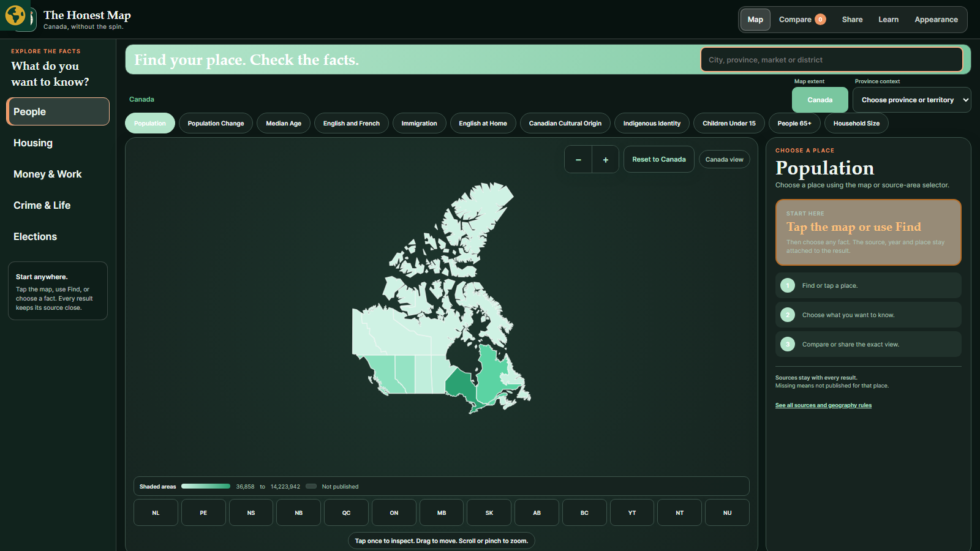
Task: Select the BC province button
Action: point(584,512)
